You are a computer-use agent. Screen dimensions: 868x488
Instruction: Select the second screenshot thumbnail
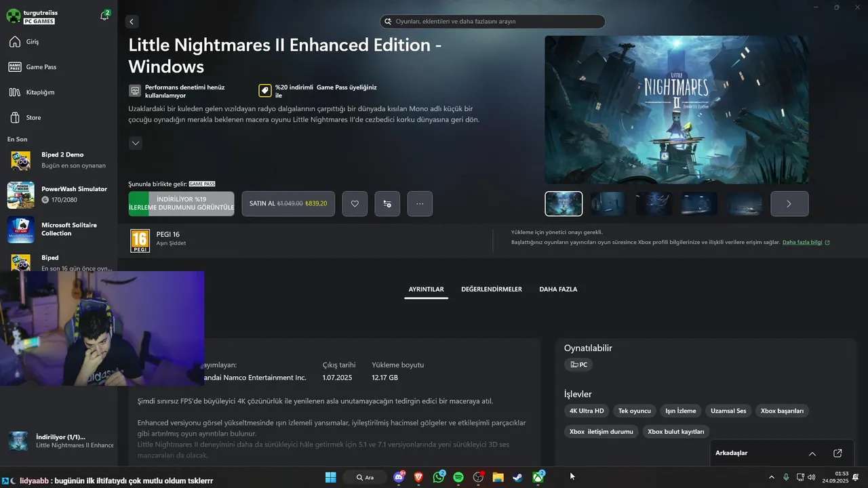(x=608, y=203)
